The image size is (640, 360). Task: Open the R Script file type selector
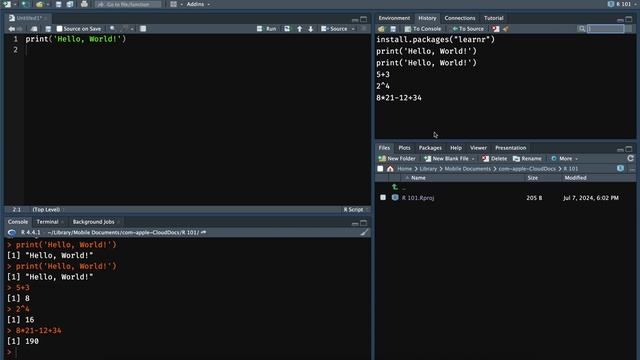(x=356, y=209)
